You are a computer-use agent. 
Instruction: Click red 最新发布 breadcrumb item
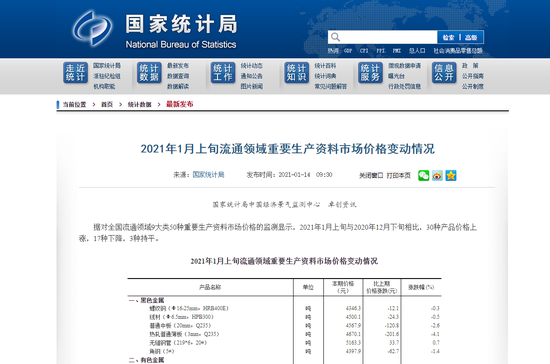click(x=180, y=104)
